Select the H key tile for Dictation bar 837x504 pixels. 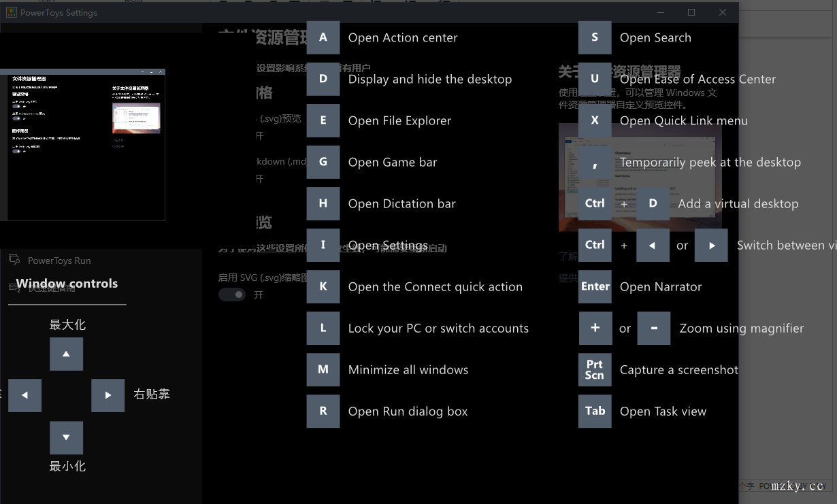323,203
